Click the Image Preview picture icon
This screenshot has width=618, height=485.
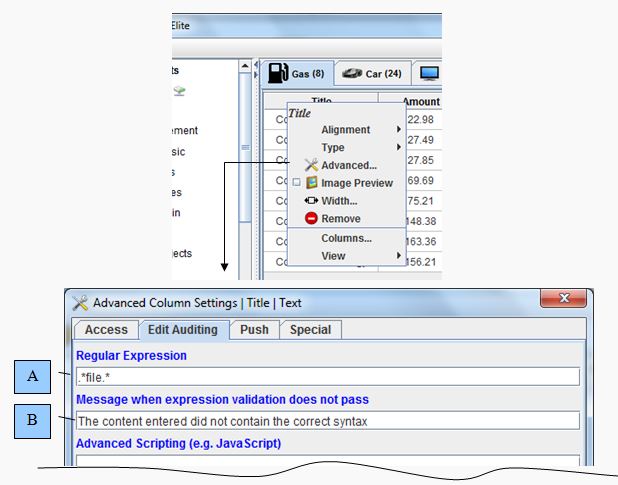click(x=311, y=183)
